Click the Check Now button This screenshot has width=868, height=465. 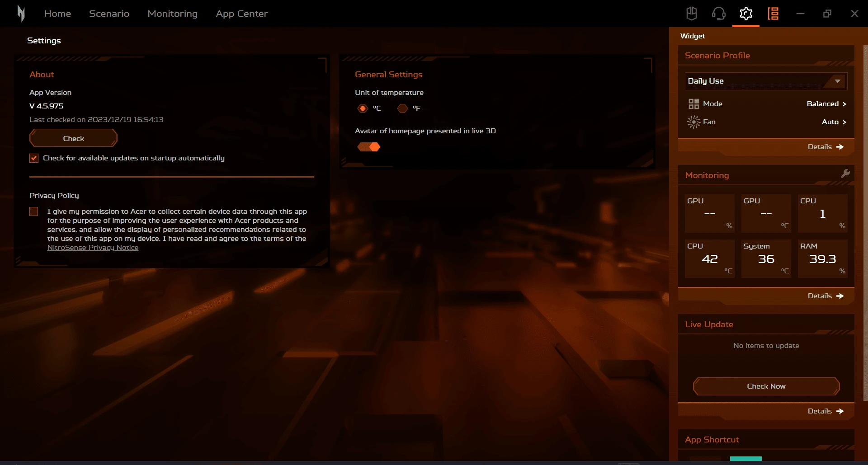coord(766,386)
